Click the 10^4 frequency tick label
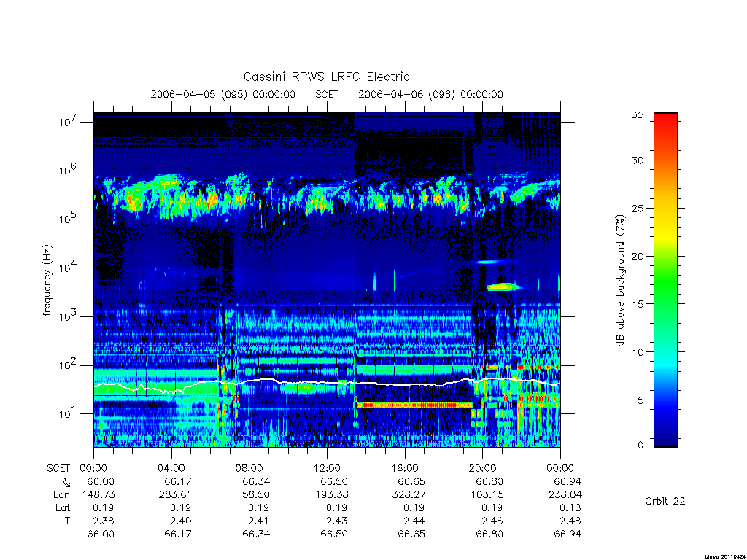The height and width of the screenshot is (560, 747). point(69,267)
